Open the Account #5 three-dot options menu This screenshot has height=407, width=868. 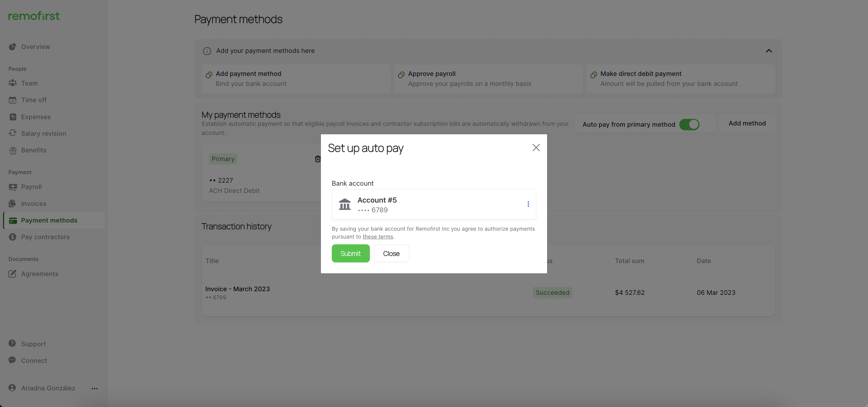coord(528,204)
